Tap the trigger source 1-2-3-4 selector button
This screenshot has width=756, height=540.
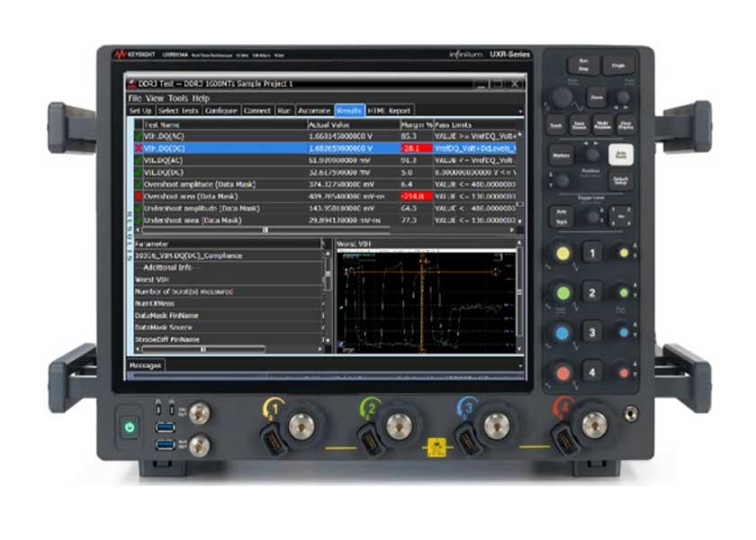620,217
